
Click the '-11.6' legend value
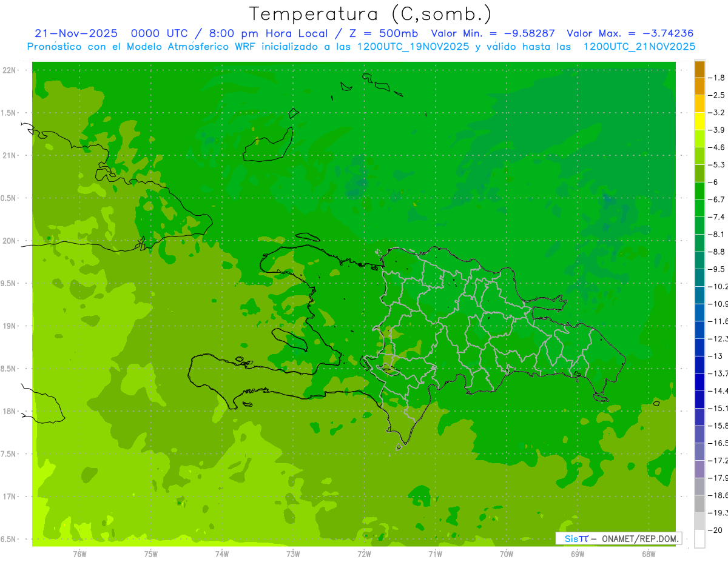click(718, 321)
